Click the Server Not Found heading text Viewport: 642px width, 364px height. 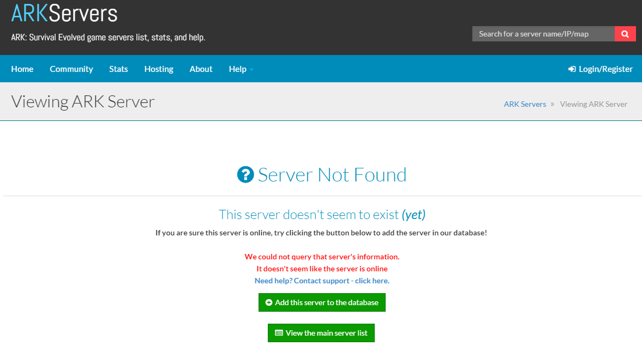point(332,174)
